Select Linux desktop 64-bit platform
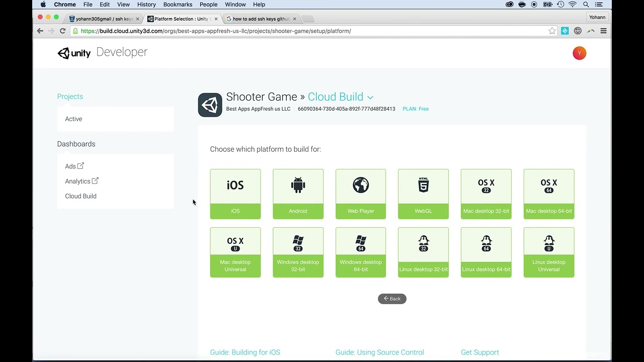 (486, 252)
